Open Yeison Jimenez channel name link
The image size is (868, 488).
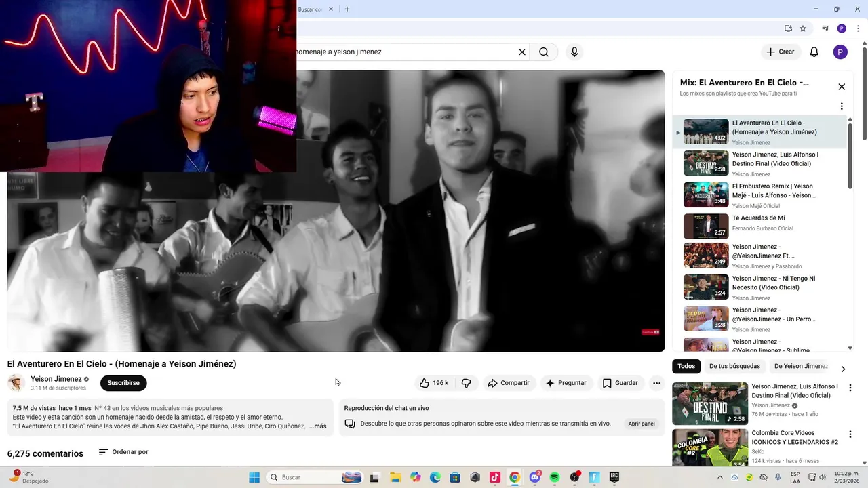(56, 379)
